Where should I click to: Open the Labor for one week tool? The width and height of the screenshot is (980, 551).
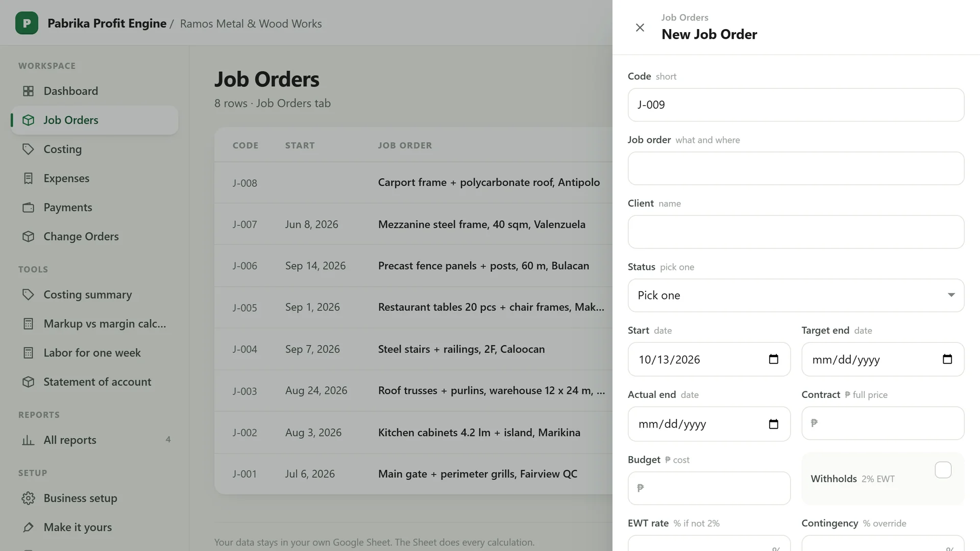pos(94,353)
